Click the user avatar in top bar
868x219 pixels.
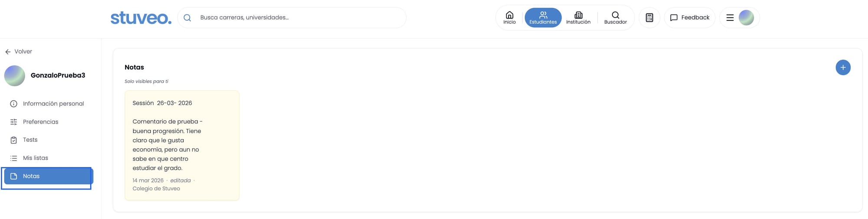[x=746, y=18]
